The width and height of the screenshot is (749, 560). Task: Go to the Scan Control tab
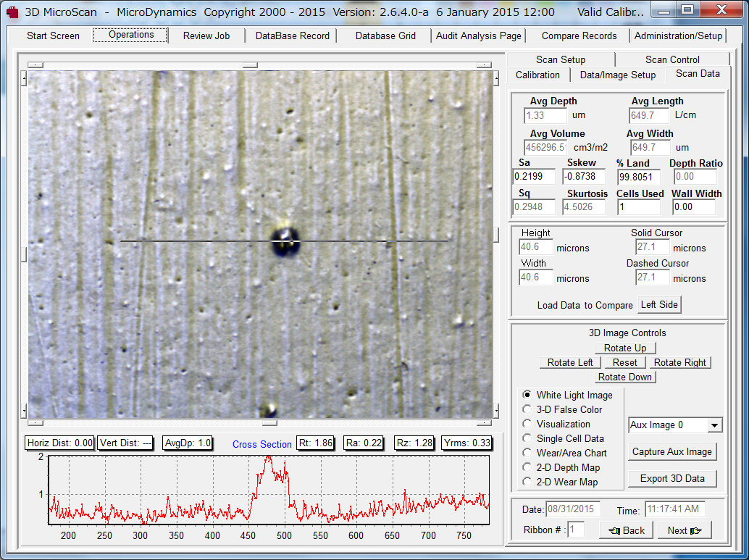click(672, 59)
